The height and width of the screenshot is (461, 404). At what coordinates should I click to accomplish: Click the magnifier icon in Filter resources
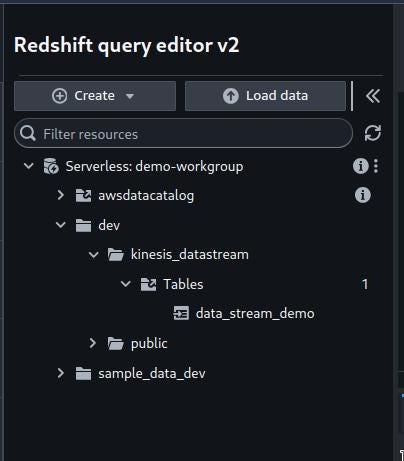click(28, 134)
